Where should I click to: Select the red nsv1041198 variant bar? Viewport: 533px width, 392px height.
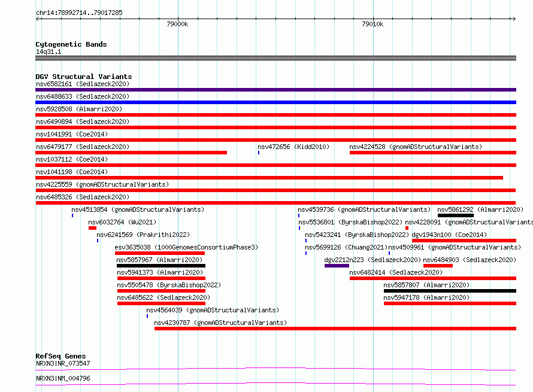point(269,178)
